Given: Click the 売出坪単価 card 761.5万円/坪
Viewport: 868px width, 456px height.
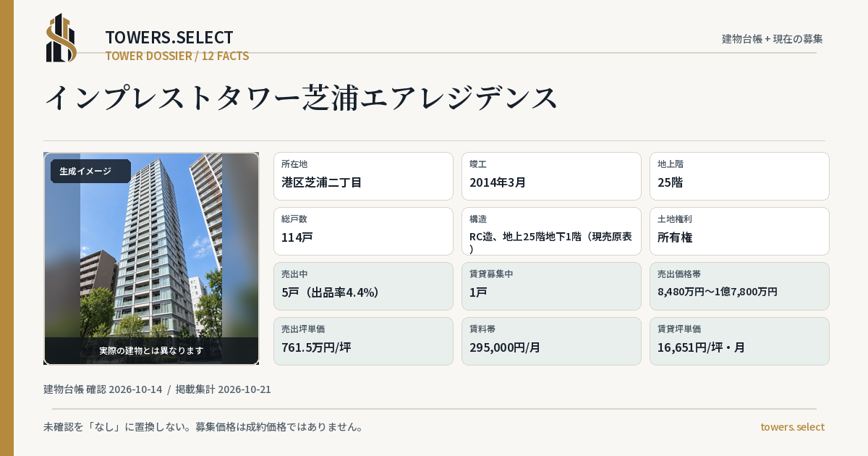Looking at the screenshot, I should click(x=363, y=341).
